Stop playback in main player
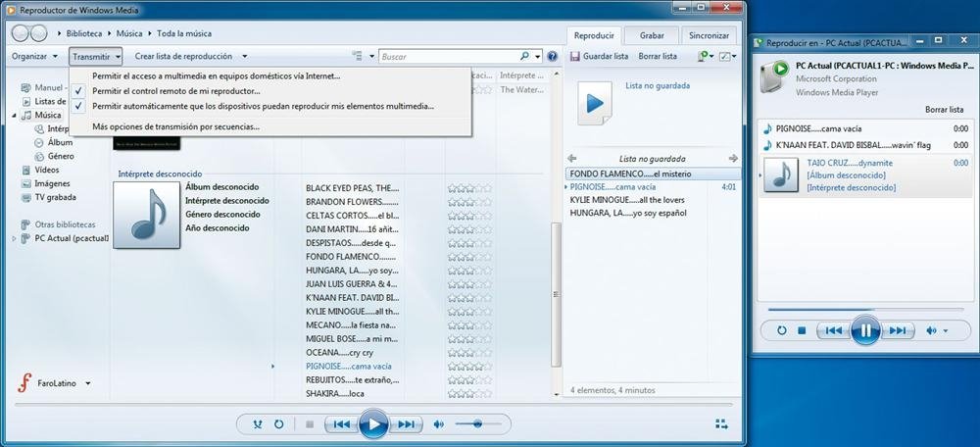Image resolution: width=980 pixels, height=447 pixels. click(x=310, y=424)
